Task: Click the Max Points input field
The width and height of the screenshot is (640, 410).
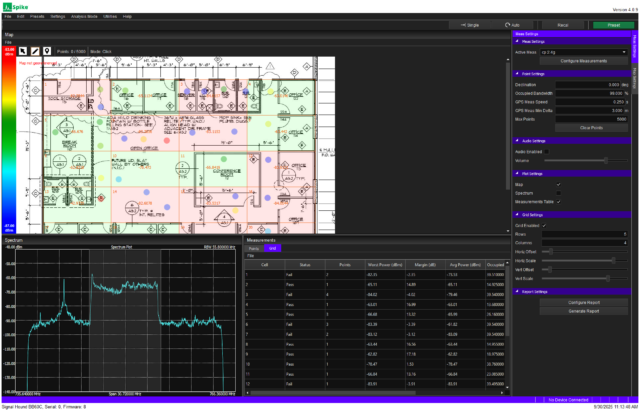Action: tap(591, 119)
